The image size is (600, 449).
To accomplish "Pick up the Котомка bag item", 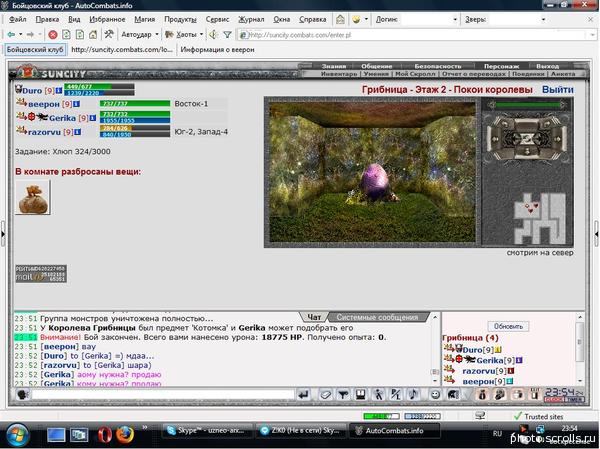I will [x=33, y=198].
